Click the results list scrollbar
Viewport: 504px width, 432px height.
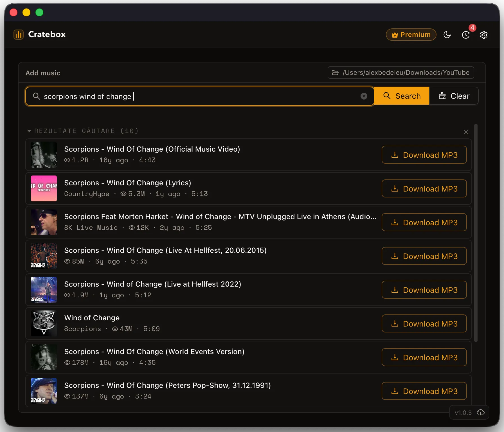(476, 233)
